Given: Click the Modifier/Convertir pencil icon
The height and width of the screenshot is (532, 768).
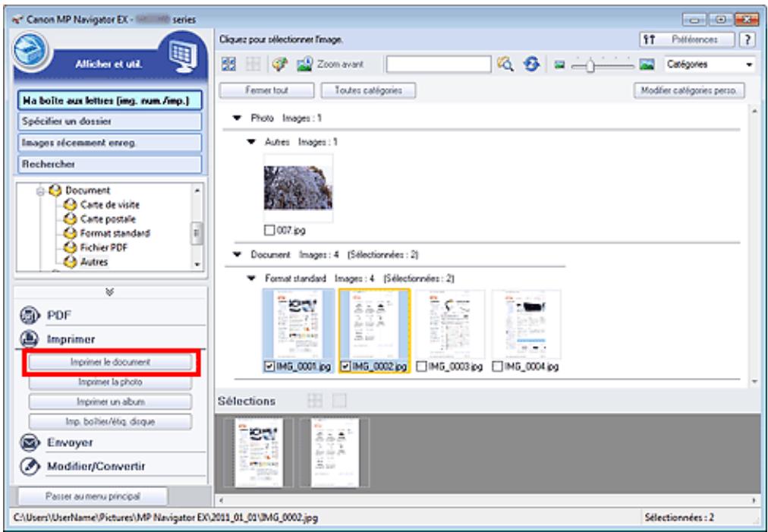Looking at the screenshot, I should pos(30,466).
